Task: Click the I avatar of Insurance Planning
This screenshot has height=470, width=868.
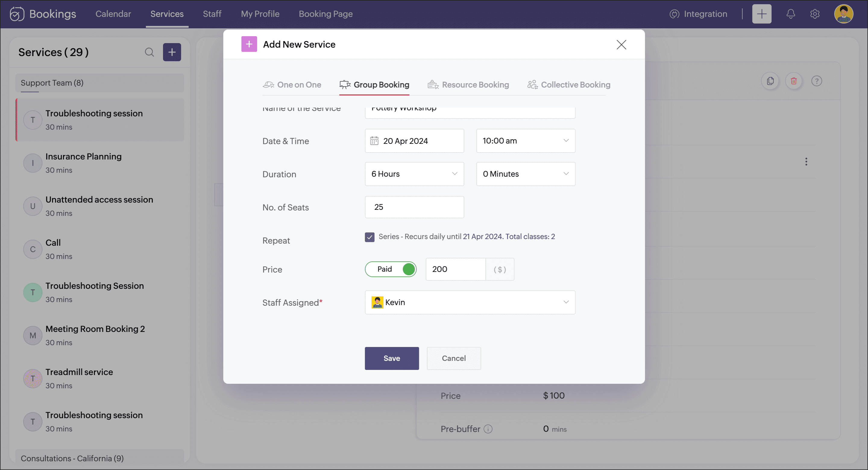Action: [x=33, y=163]
